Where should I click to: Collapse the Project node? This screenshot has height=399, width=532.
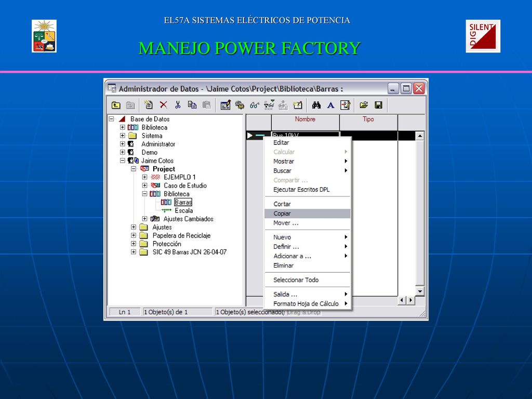click(x=134, y=169)
